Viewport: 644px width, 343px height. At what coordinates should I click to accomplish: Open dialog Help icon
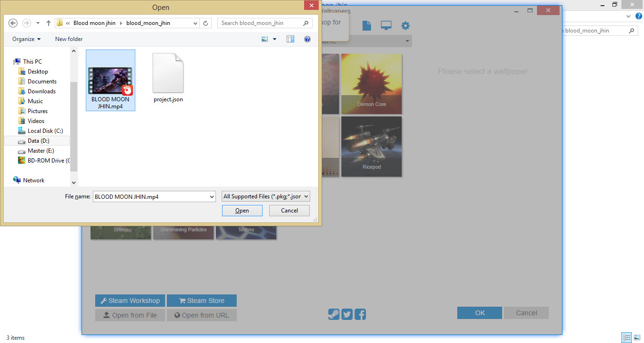click(x=307, y=39)
